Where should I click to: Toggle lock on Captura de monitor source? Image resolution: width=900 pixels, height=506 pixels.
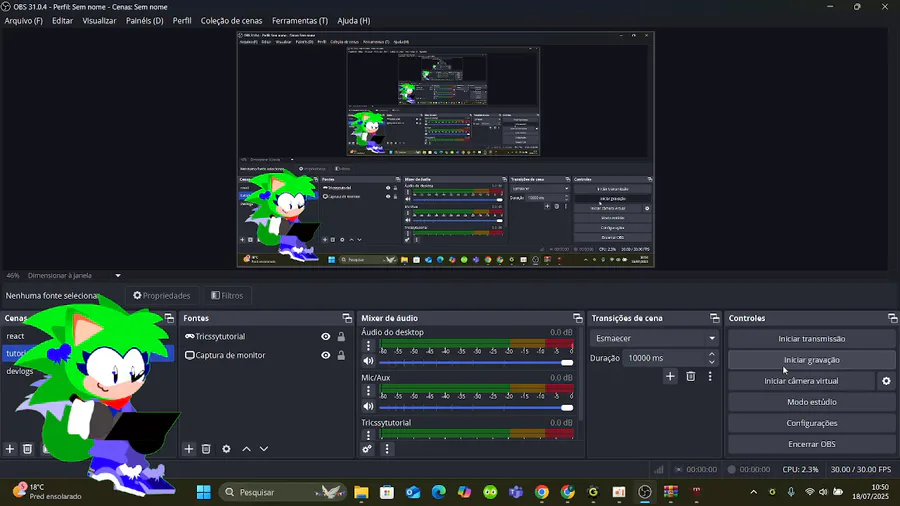tap(341, 355)
